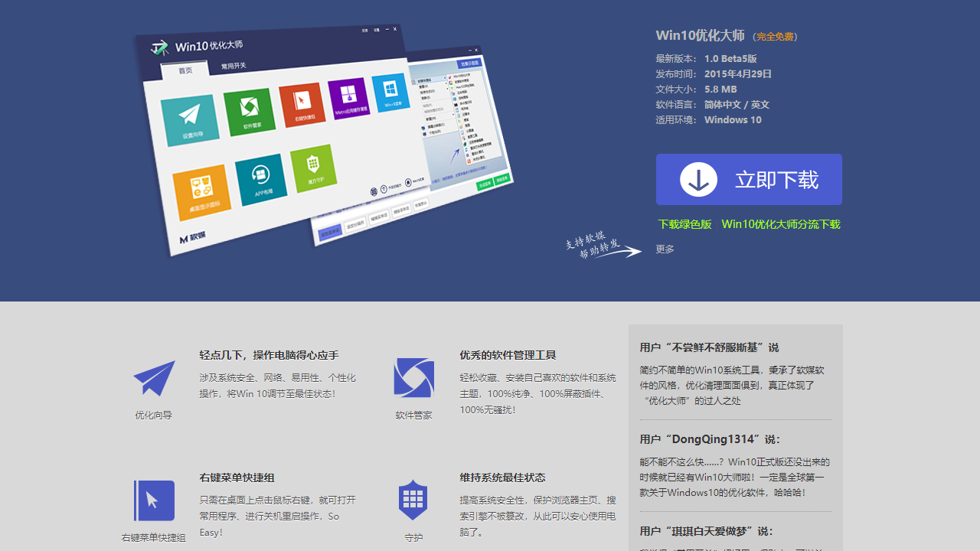Click the 立即下载 download button
Viewport: 980px width, 551px height.
pyautogui.click(x=749, y=179)
